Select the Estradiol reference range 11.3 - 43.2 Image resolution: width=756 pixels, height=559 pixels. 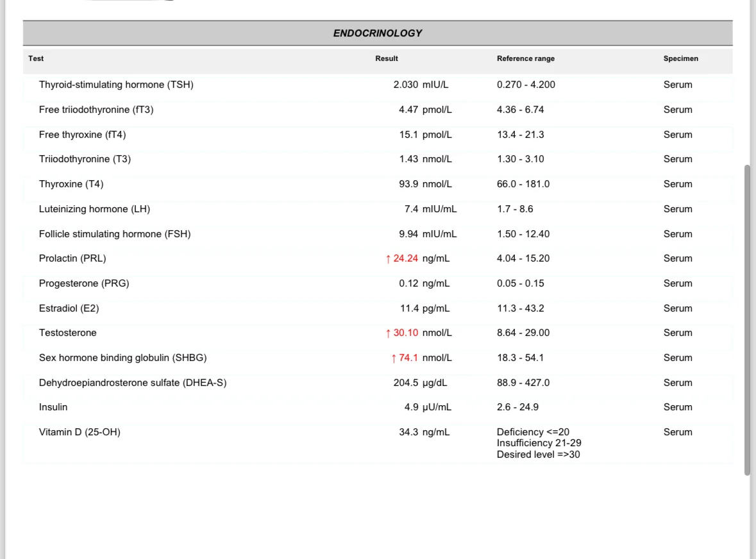coord(520,308)
